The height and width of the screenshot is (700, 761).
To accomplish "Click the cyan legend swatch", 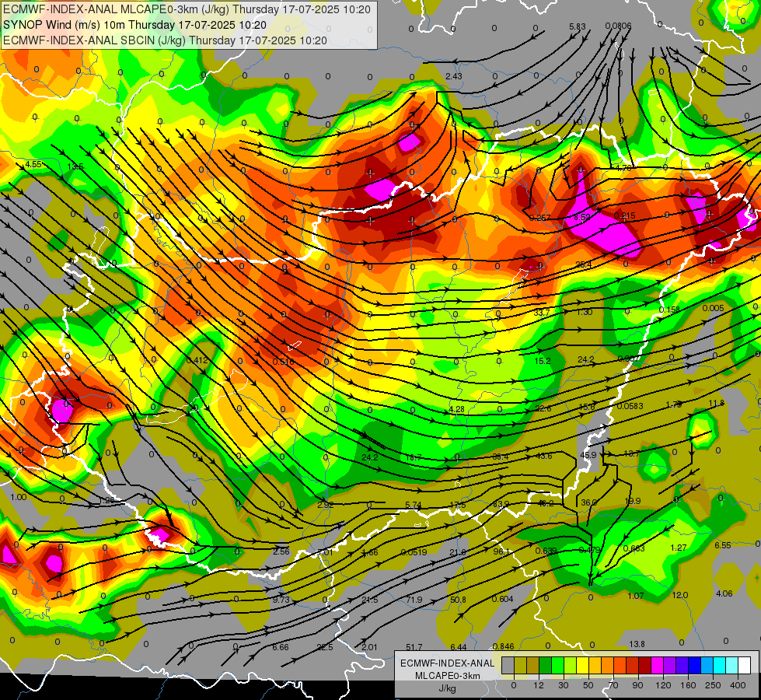I will pyautogui.click(x=719, y=665).
